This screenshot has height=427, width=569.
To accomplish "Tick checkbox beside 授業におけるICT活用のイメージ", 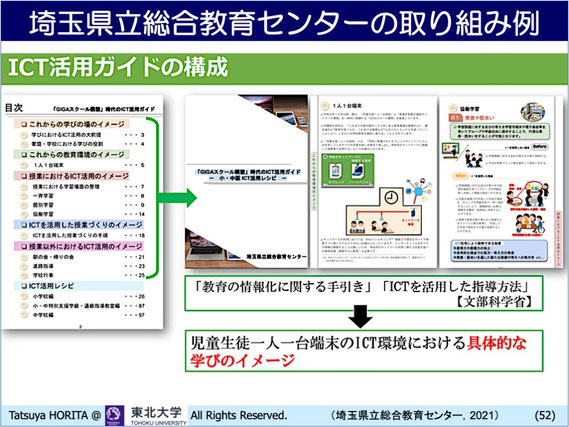I will (24, 176).
